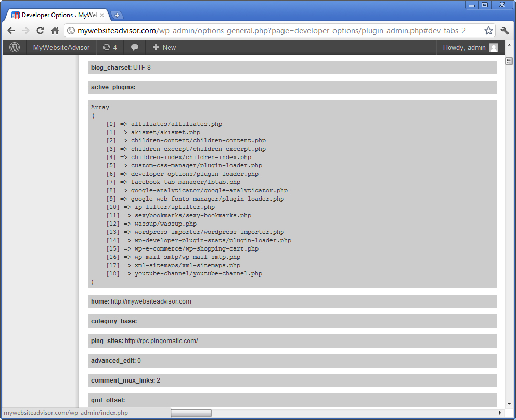
Task: Click the vertical scrollbar up arrow
Action: 509,45
